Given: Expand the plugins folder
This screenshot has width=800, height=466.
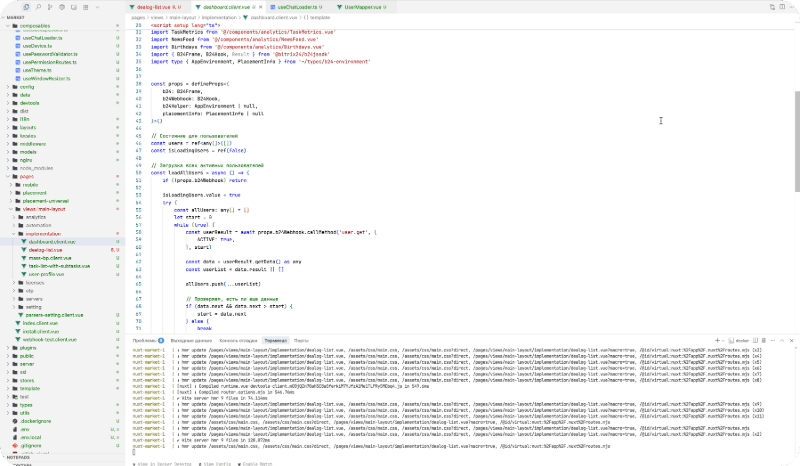Looking at the screenshot, I should tap(26, 348).
